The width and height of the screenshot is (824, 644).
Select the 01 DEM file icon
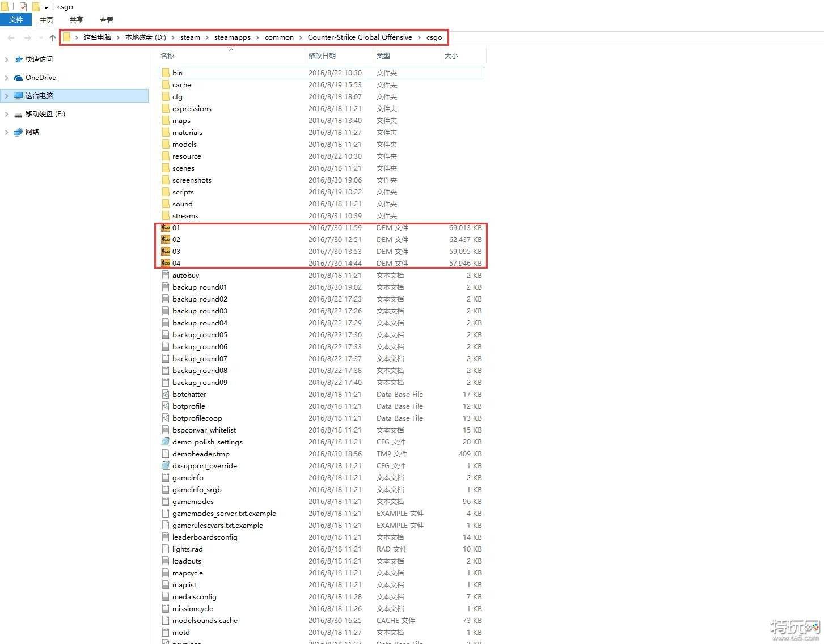pyautogui.click(x=166, y=227)
